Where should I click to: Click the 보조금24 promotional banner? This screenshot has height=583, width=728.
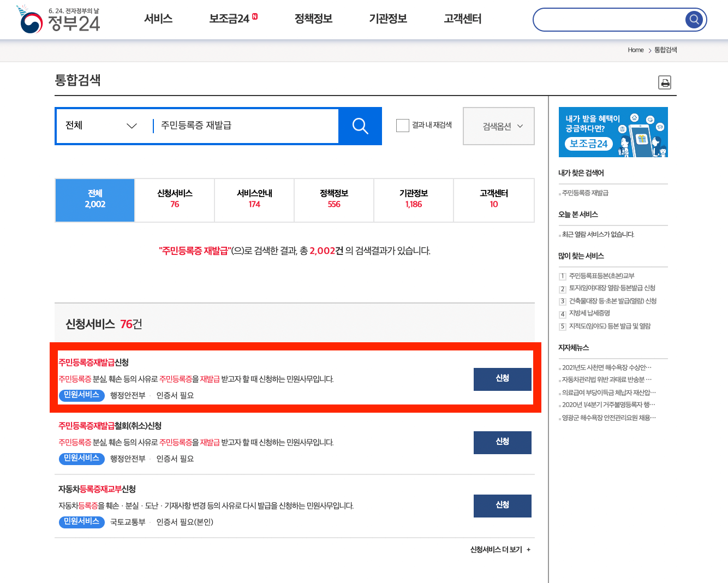coord(613,132)
